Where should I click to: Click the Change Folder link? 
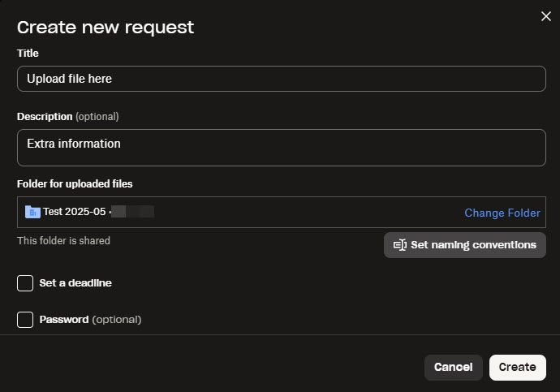[502, 213]
